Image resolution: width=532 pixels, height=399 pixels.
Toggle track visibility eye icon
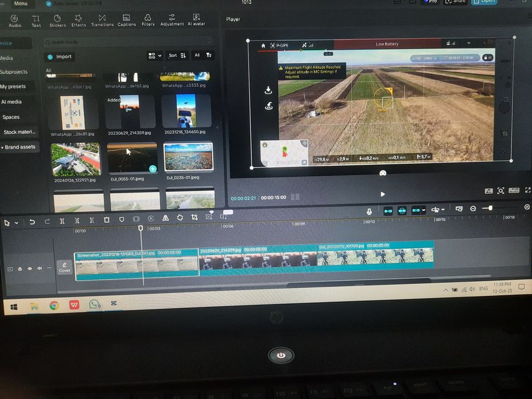[x=30, y=268]
